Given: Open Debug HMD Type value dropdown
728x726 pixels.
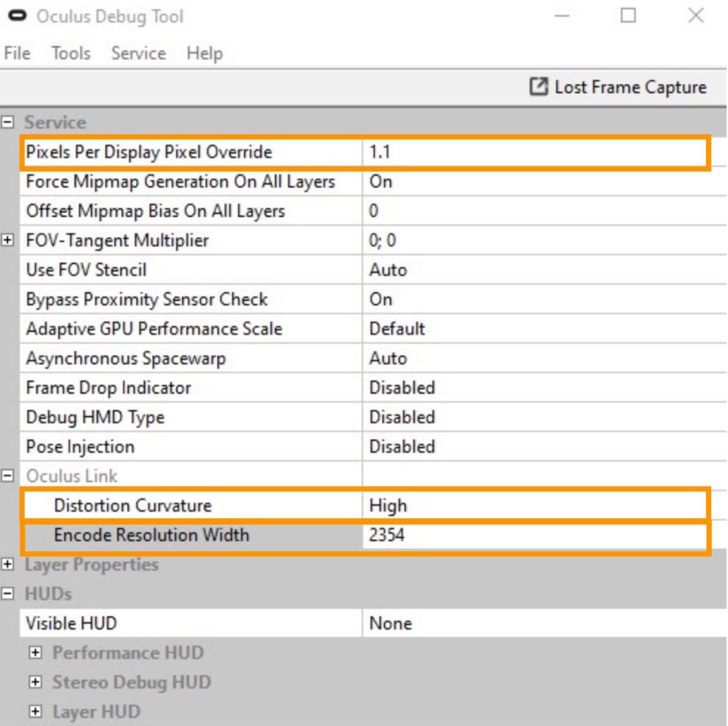Looking at the screenshot, I should (x=544, y=417).
